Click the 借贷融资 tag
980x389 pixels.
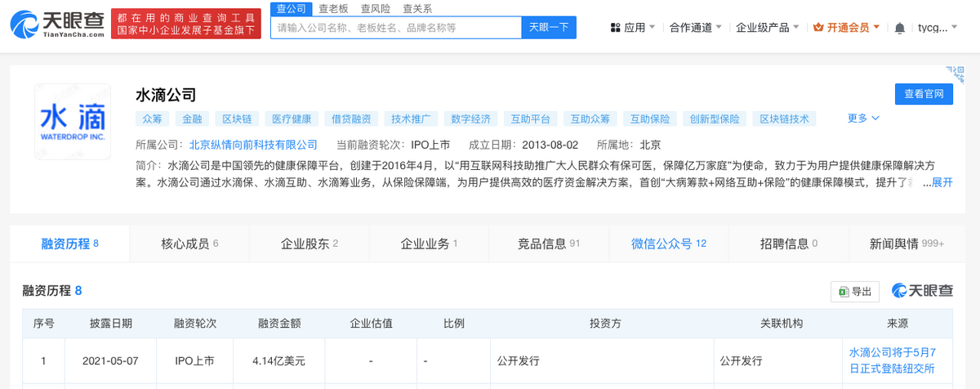[x=351, y=118]
